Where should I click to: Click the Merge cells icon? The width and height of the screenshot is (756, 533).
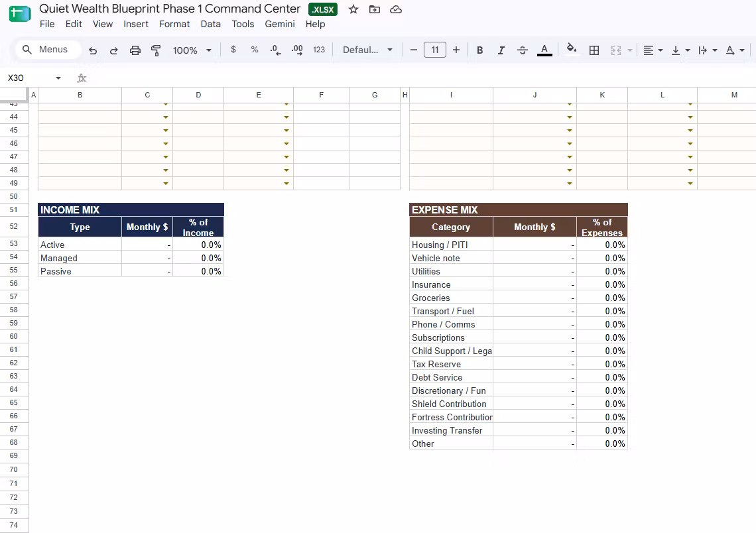pos(615,50)
